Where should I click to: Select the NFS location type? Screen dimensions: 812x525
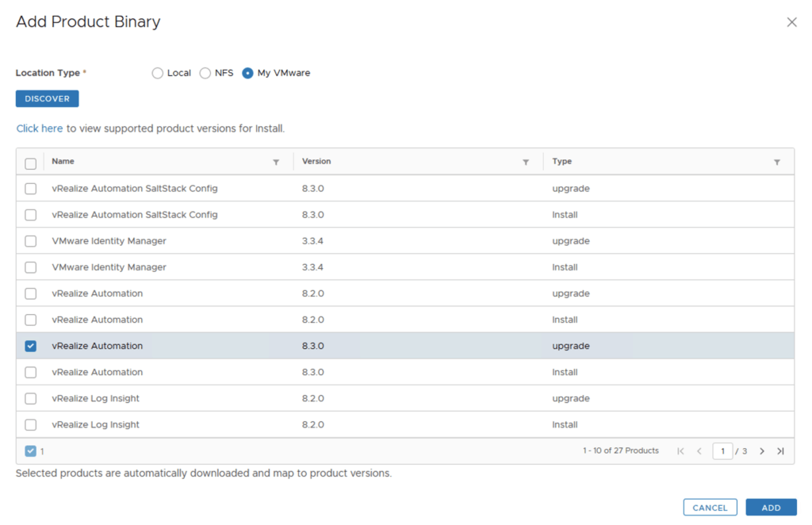coord(205,73)
